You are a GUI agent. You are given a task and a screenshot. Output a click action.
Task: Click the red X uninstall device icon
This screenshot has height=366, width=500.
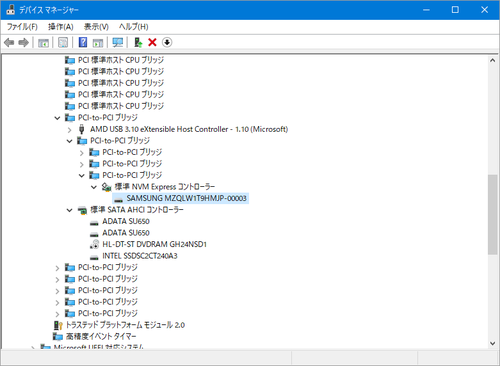coord(152,42)
